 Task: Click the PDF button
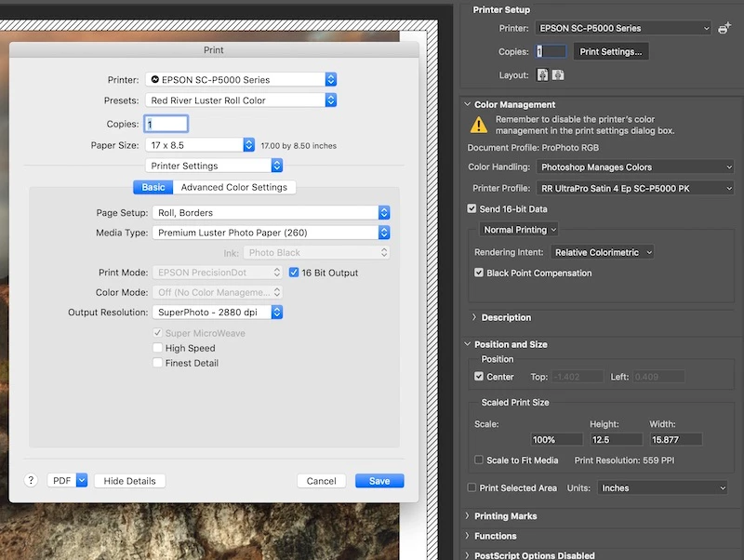[61, 480]
